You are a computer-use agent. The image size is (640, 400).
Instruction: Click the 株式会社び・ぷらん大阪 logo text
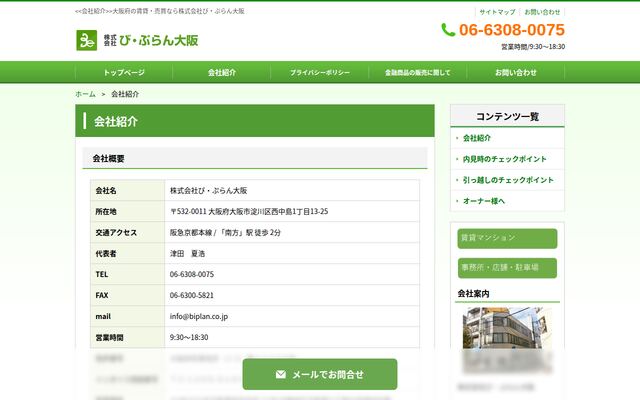(x=151, y=40)
